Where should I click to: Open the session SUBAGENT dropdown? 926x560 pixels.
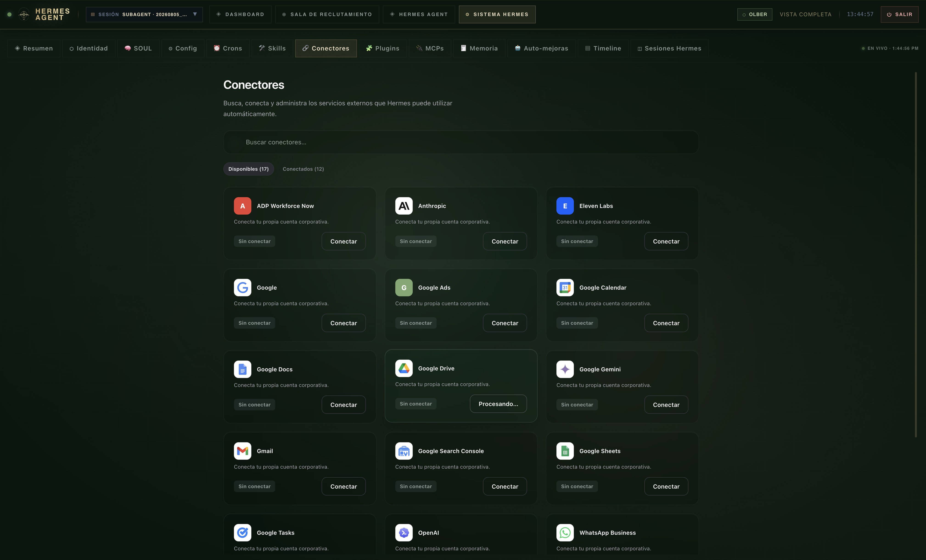coord(144,14)
